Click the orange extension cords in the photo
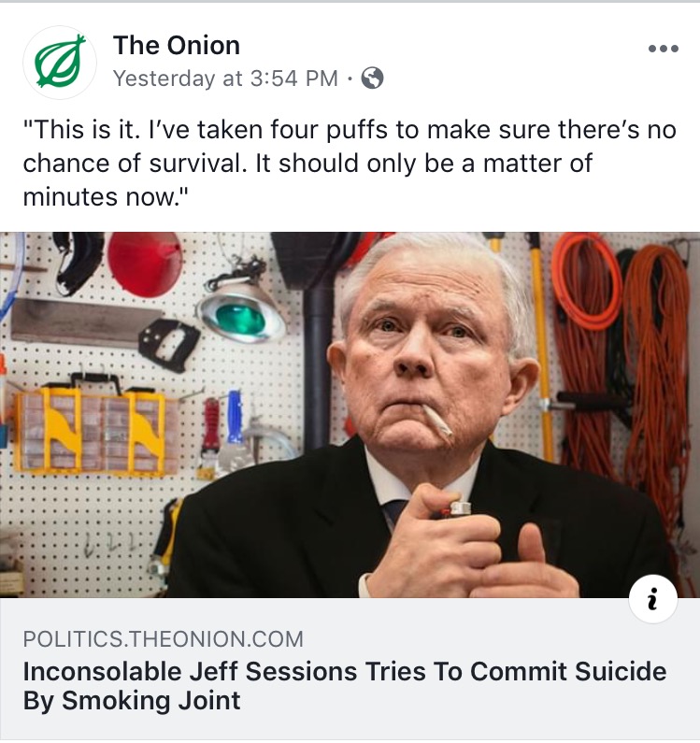 coord(622,364)
